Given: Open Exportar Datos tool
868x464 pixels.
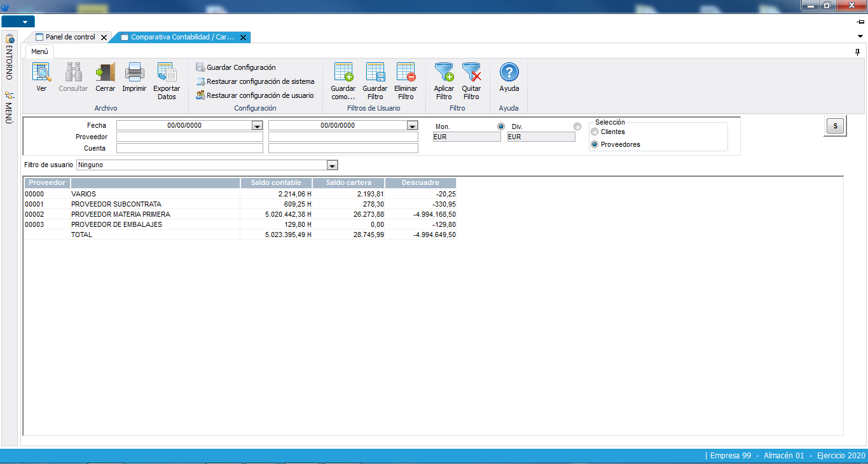Looking at the screenshot, I should click(x=167, y=72).
